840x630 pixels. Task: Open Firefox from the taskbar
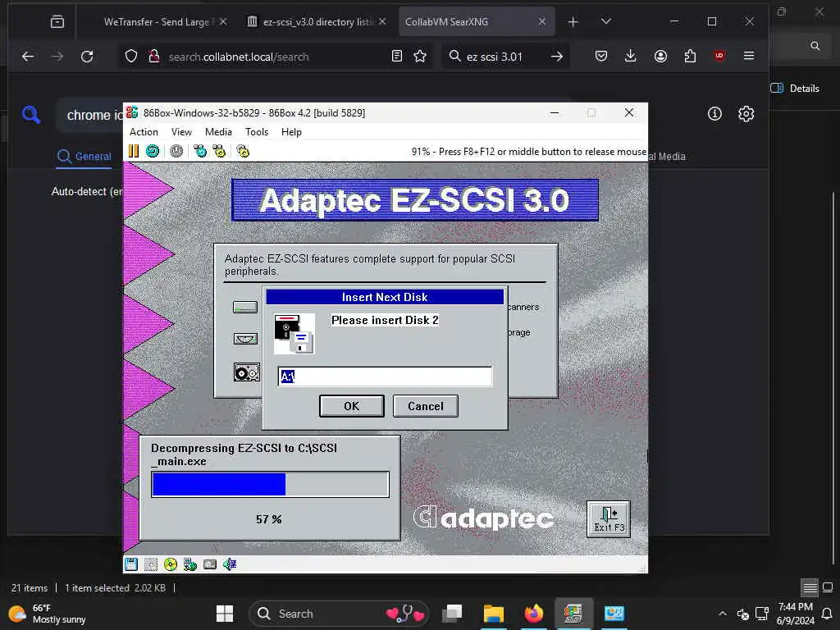533,614
